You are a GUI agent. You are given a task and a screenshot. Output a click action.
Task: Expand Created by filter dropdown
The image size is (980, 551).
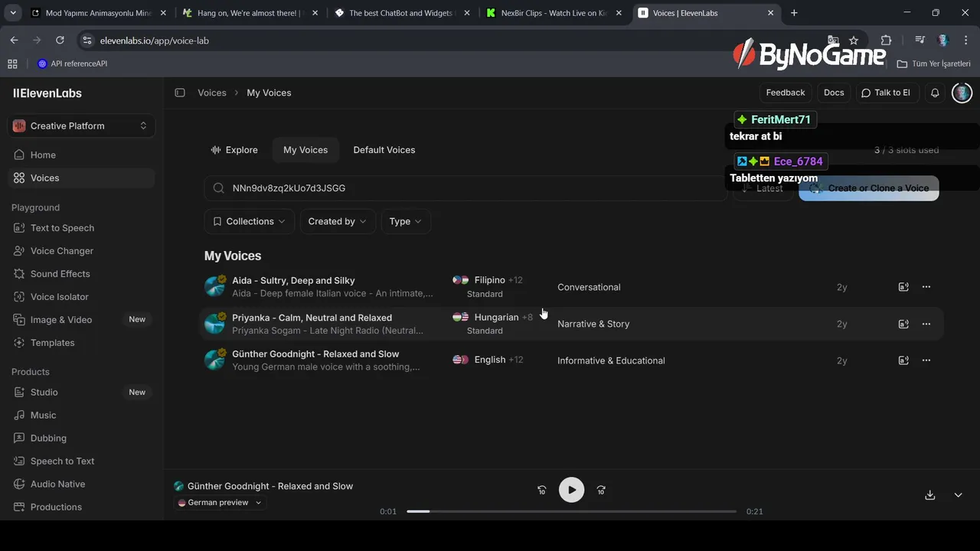338,221
